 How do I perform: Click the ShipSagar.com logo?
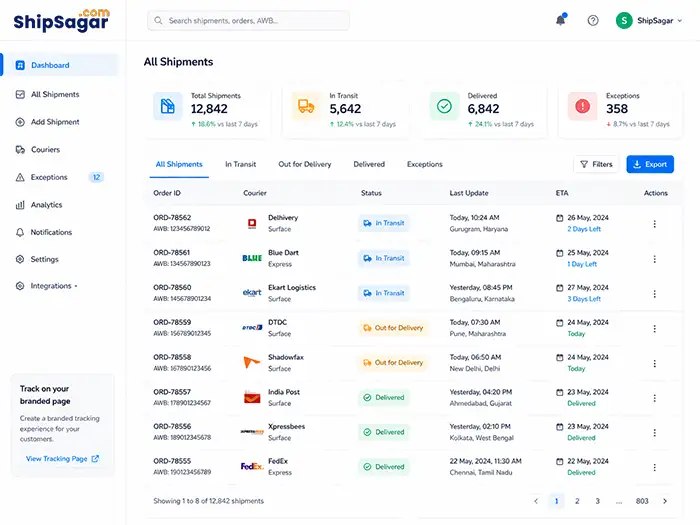pyautogui.click(x=61, y=20)
